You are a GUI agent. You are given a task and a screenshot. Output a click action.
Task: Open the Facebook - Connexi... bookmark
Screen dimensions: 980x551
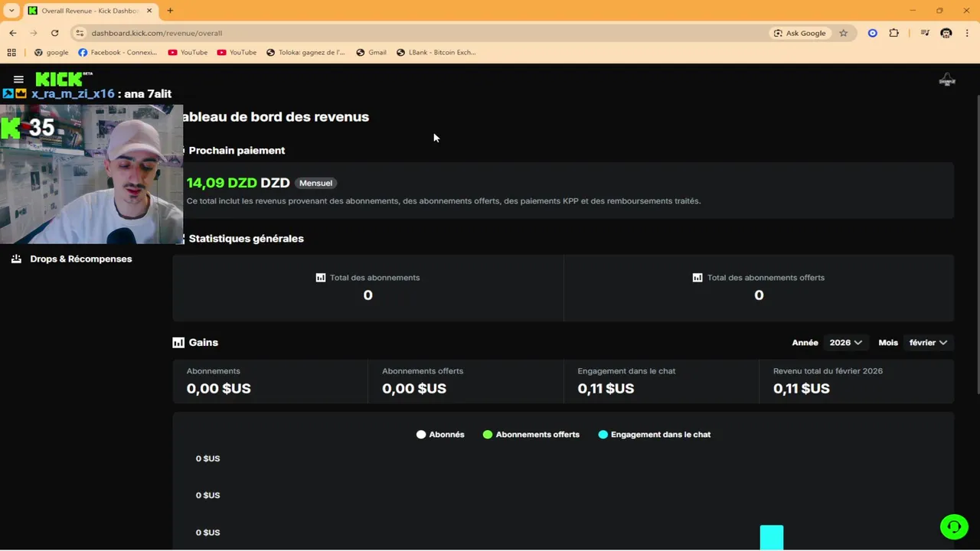(x=118, y=53)
